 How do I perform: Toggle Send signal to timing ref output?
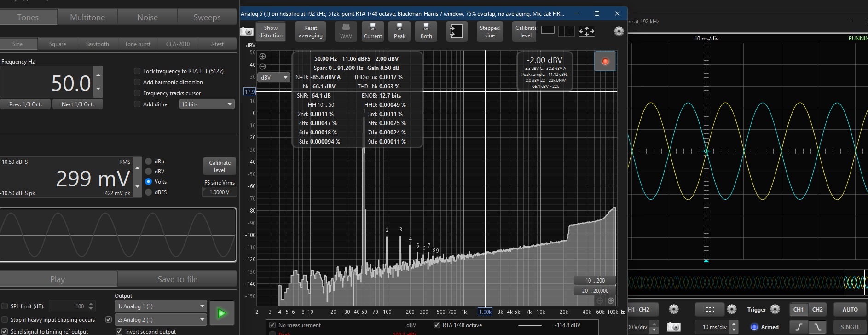point(5,331)
